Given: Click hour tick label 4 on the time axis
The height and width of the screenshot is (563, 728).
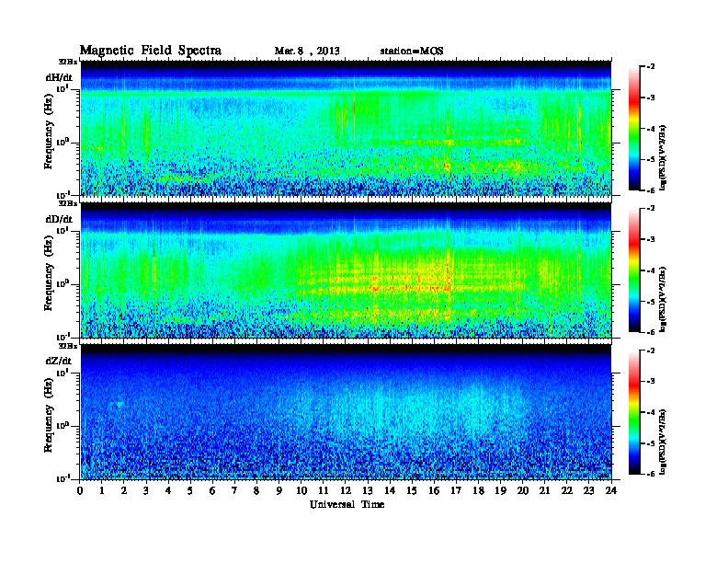Looking at the screenshot, I should click(168, 490).
